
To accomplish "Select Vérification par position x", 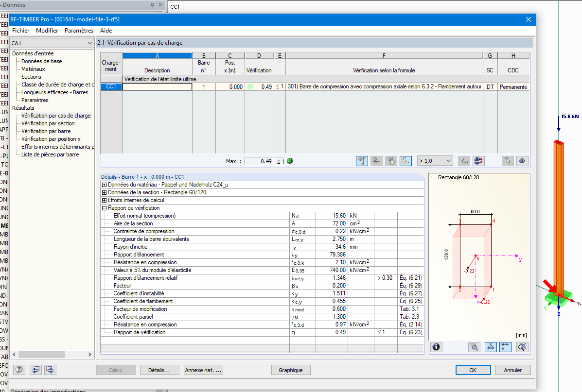I will (x=51, y=139).
